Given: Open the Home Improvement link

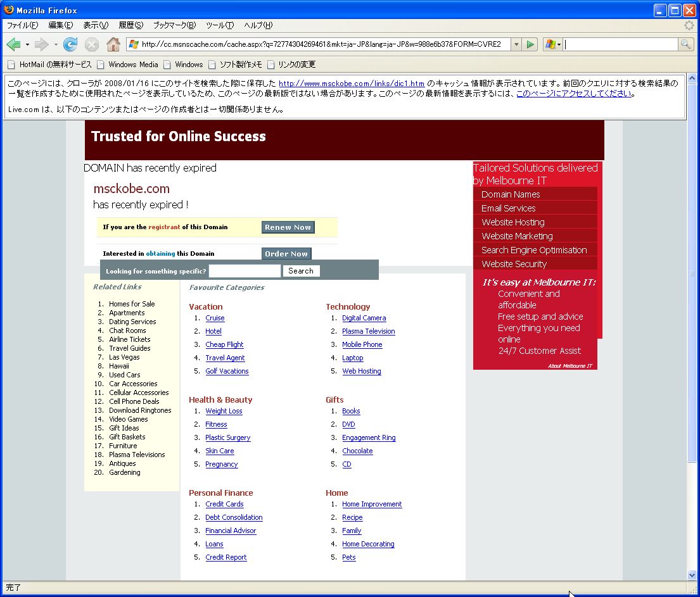Looking at the screenshot, I should tap(372, 504).
